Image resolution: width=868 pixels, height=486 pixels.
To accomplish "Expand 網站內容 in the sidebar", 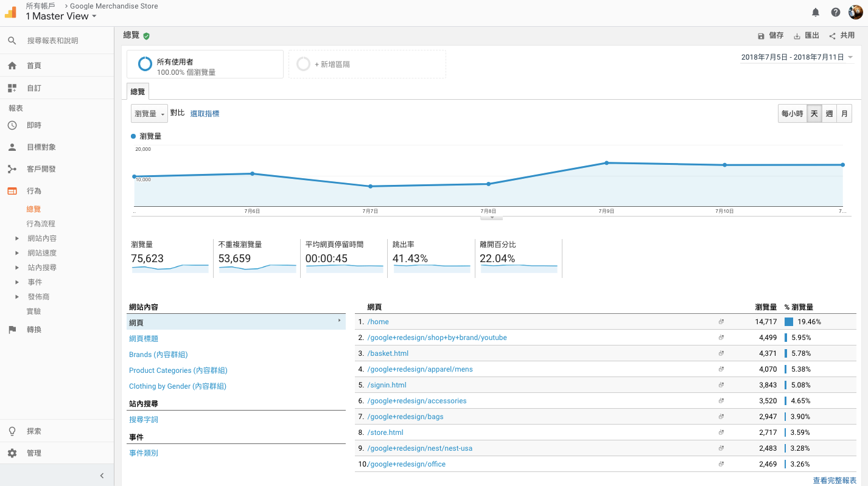I will point(17,238).
